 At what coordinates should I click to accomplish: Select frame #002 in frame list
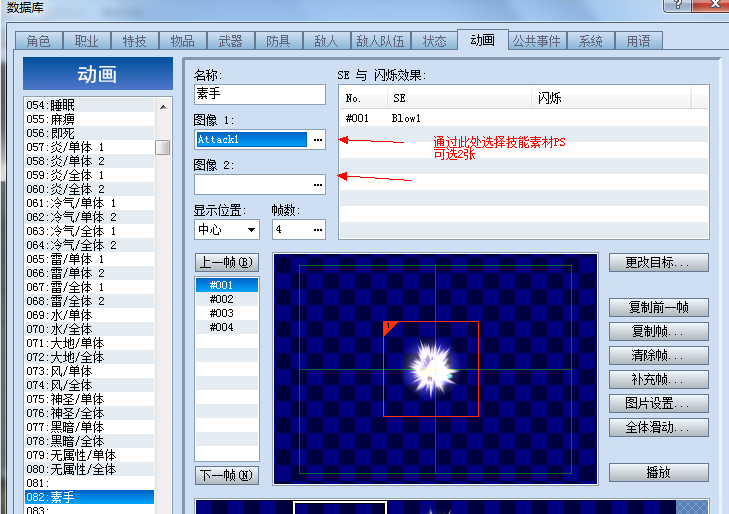tap(227, 299)
